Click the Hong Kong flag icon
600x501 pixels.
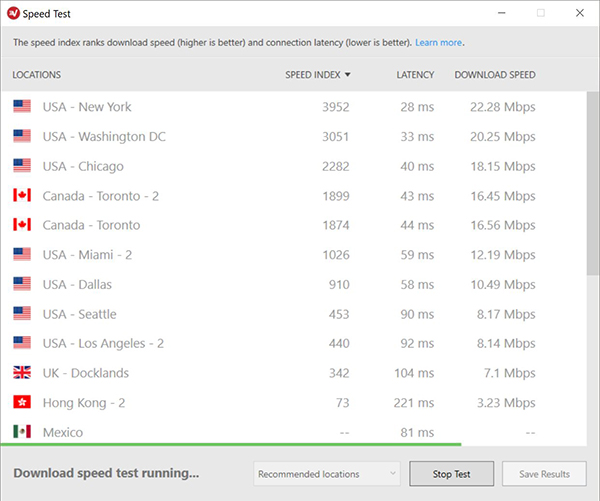[22, 403]
